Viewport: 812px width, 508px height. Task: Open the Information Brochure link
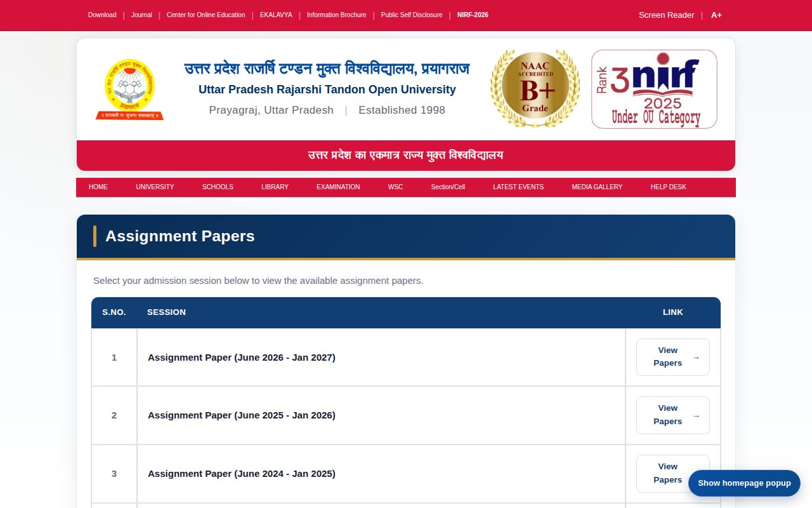pos(336,15)
